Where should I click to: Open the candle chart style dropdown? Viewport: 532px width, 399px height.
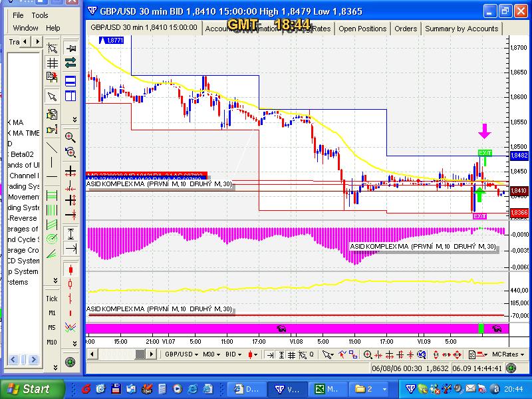click(252, 354)
